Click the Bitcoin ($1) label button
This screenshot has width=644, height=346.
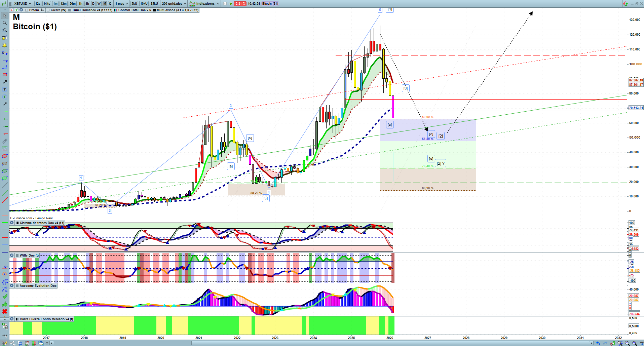coord(270,4)
